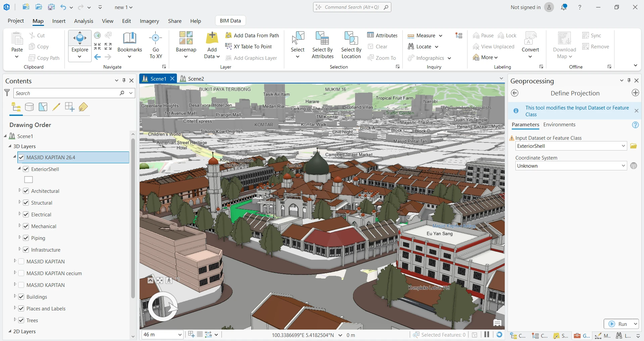Dismiss the tool modification warning message
Viewport: 644px width, 341px height.
click(636, 111)
